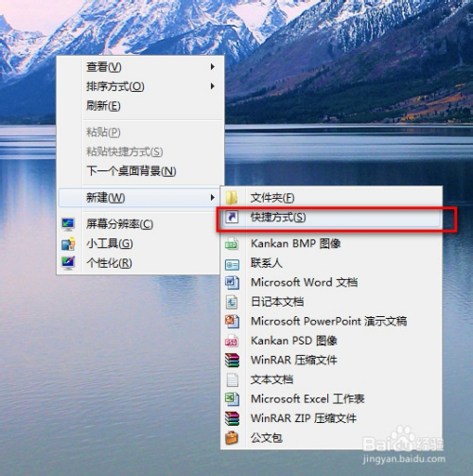This screenshot has width=473, height=476.
Task: Choose 联系人 in the submenu
Action: [331, 263]
